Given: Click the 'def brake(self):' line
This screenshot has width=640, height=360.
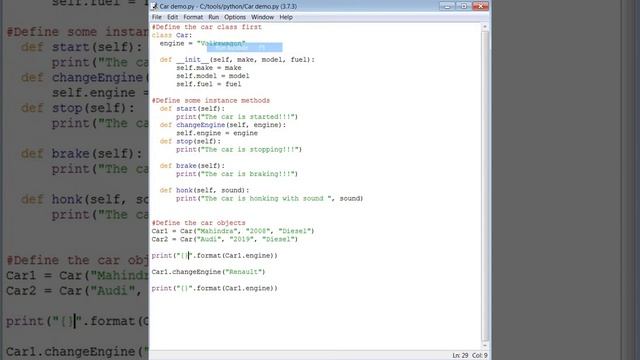Looking at the screenshot, I should click(x=192, y=166).
